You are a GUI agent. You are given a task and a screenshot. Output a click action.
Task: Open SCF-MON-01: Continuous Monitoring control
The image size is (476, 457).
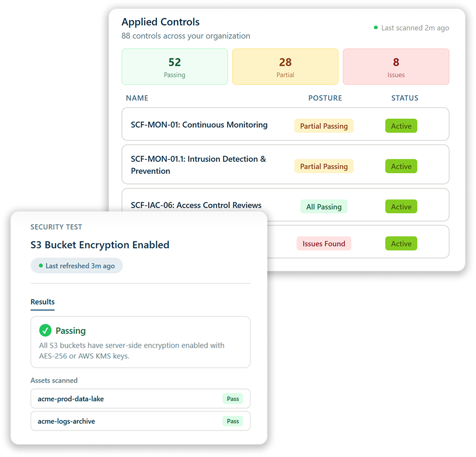pos(199,125)
